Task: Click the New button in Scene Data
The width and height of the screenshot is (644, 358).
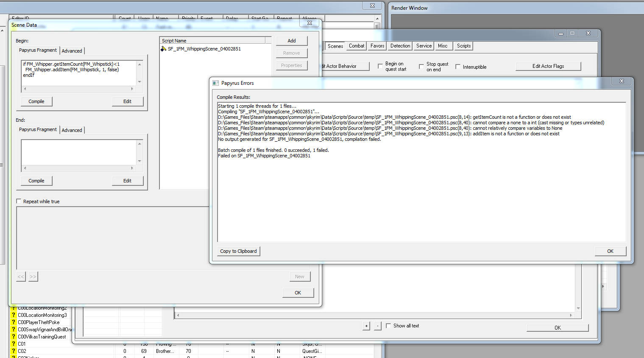Action: point(300,277)
